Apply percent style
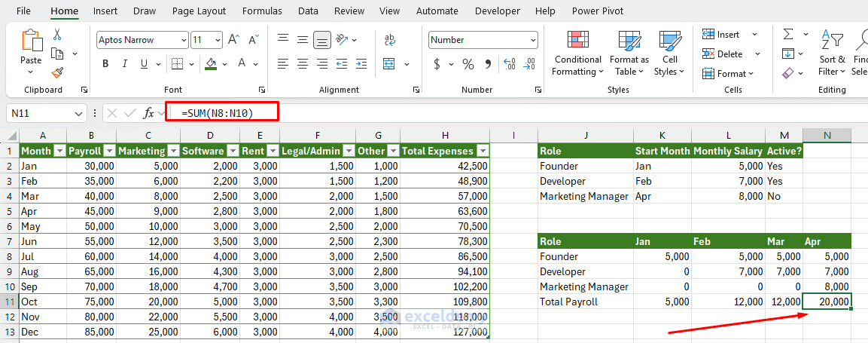 [x=468, y=64]
